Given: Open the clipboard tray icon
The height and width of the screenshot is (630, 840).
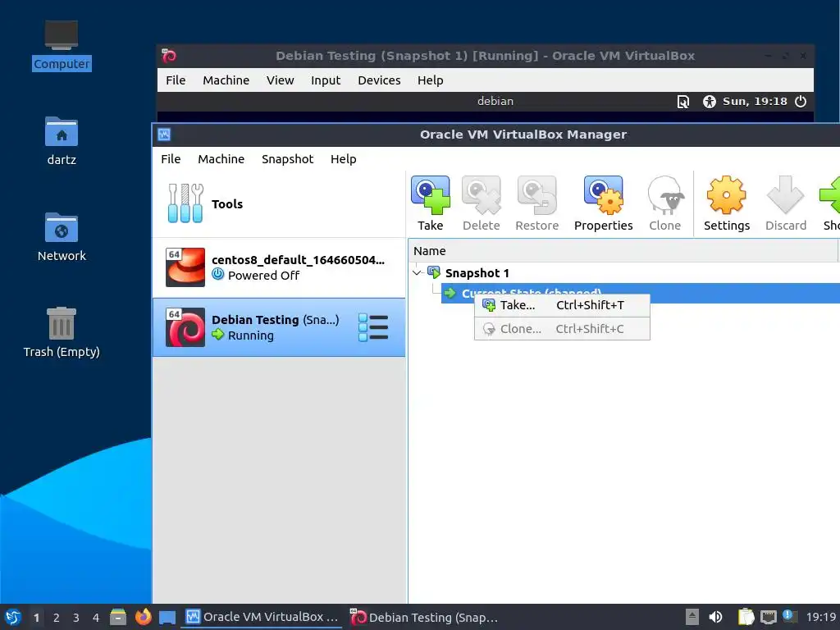Looking at the screenshot, I should click(x=746, y=617).
